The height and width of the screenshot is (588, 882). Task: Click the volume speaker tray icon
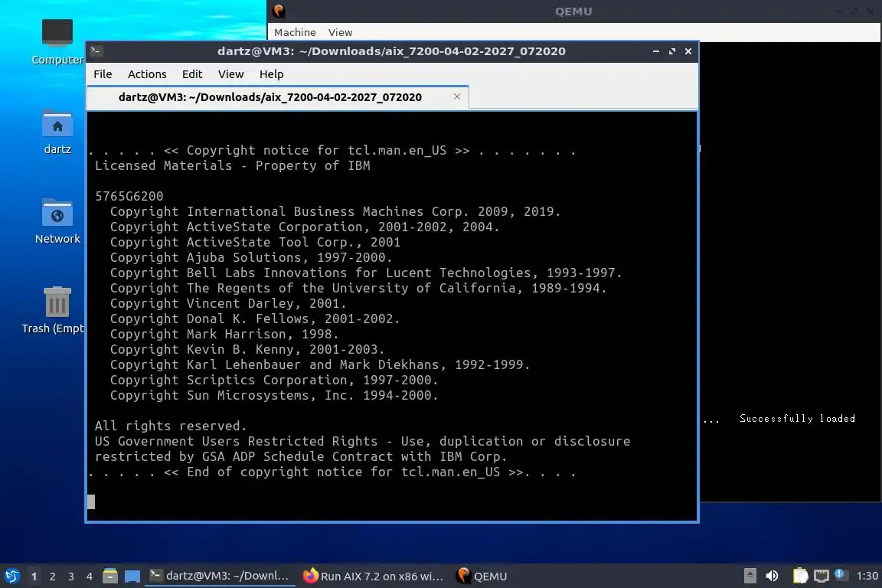[x=772, y=576]
